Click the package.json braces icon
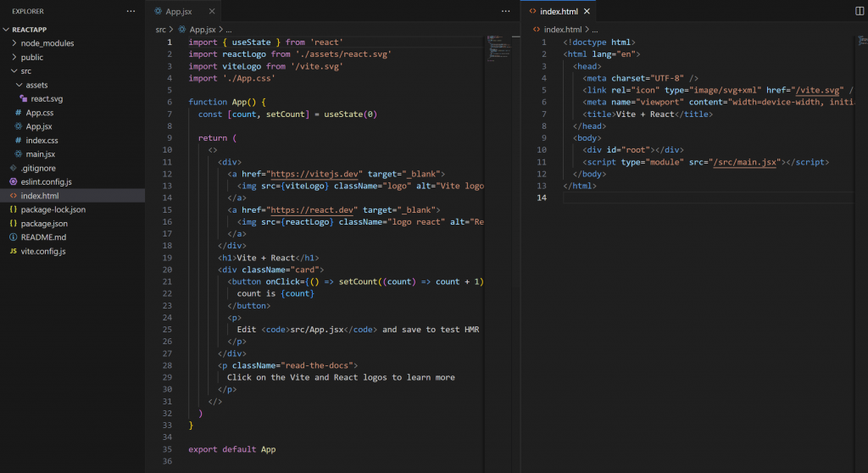 pos(14,223)
